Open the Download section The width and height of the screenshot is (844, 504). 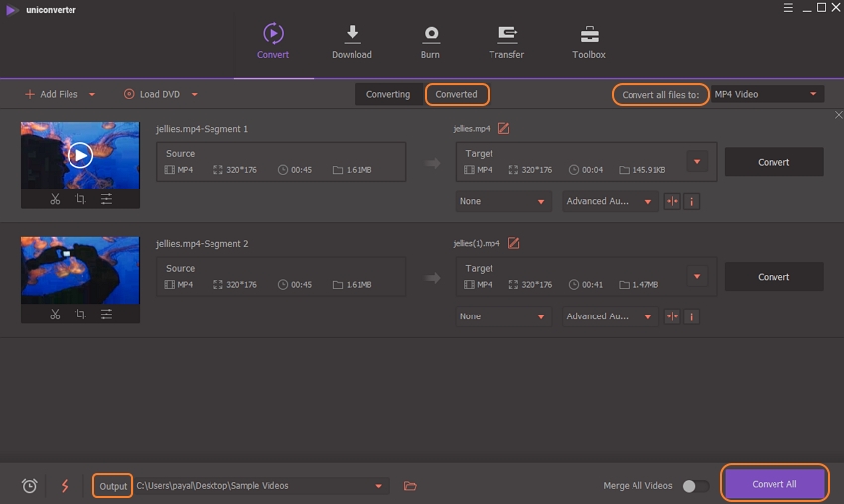(352, 42)
